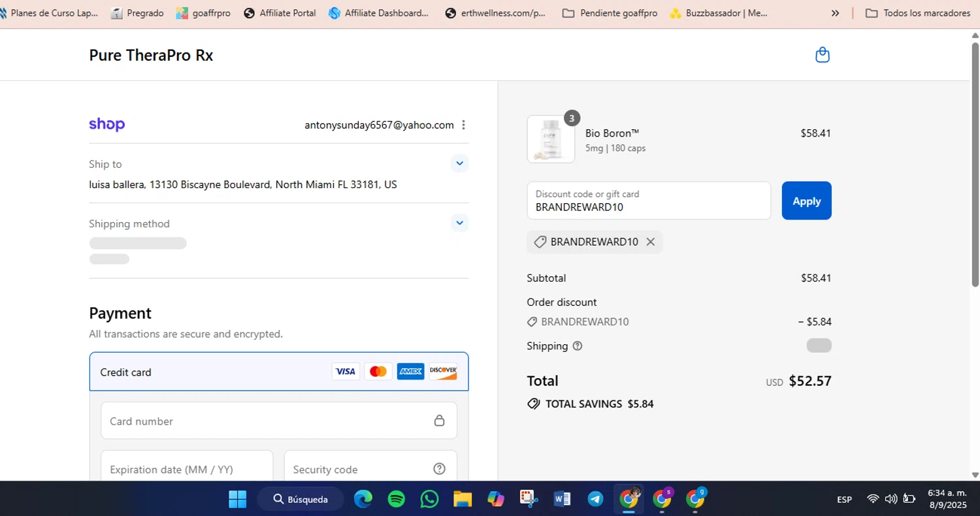The width and height of the screenshot is (980, 516).
Task: Open account options menu beside email
Action: [463, 125]
